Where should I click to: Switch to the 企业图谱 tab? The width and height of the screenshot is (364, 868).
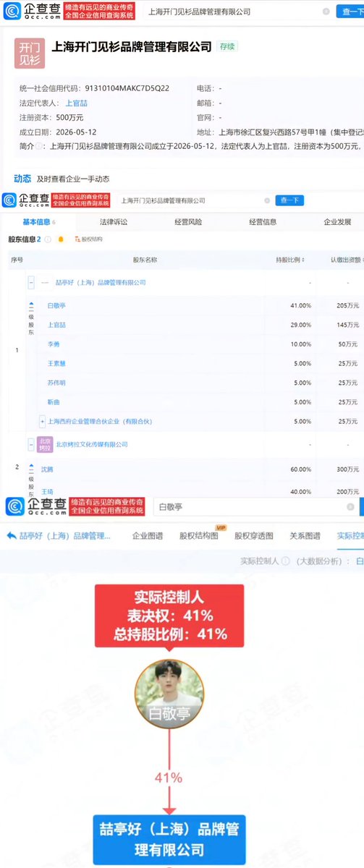(x=148, y=536)
